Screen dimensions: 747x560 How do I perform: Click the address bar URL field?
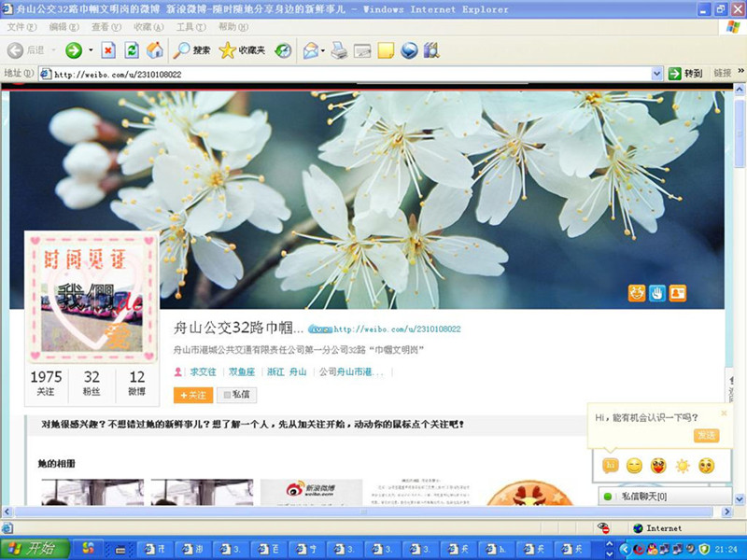click(x=352, y=74)
